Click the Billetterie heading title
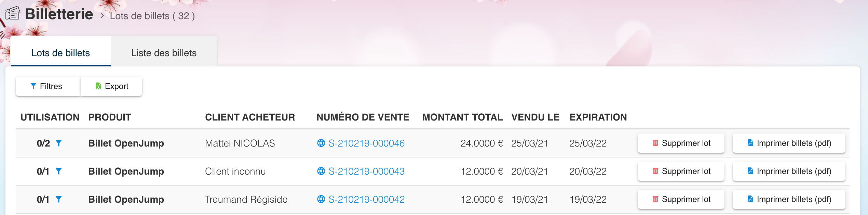 pyautogui.click(x=59, y=14)
